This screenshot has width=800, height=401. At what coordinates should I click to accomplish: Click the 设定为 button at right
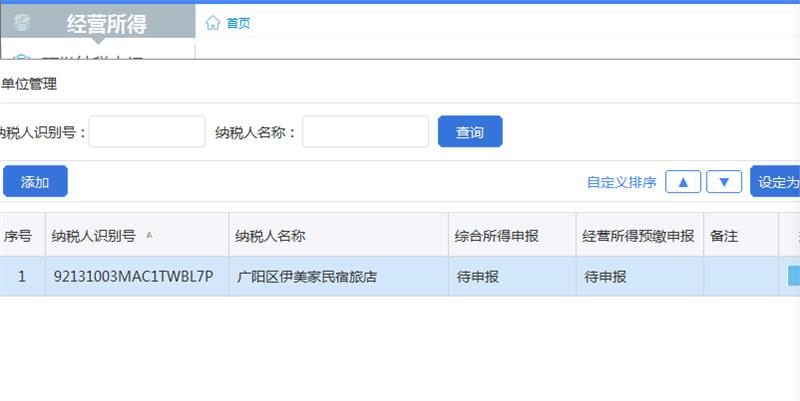pos(776,182)
